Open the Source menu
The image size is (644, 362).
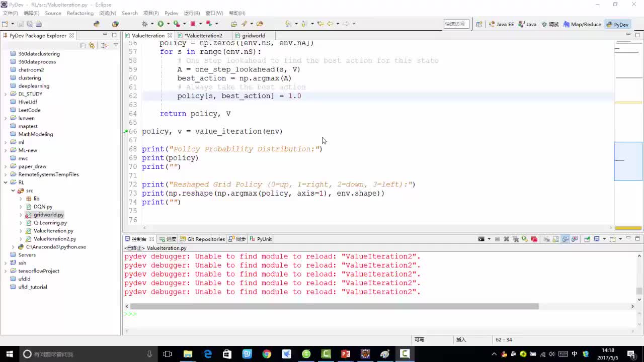(x=53, y=13)
